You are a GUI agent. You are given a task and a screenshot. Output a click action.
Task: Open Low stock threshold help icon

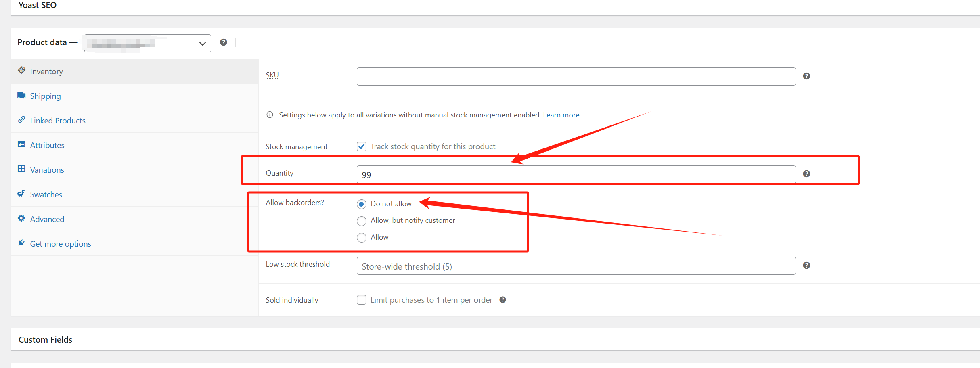click(806, 265)
